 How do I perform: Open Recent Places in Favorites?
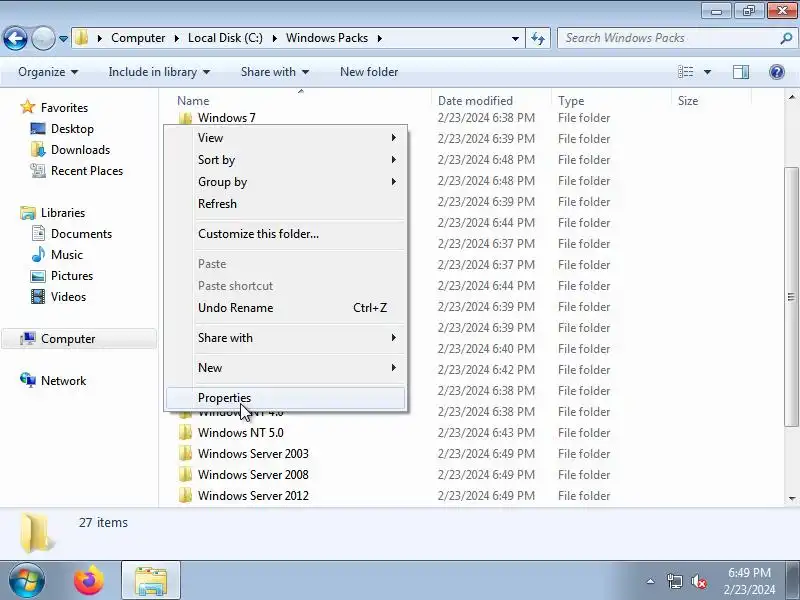tap(87, 171)
